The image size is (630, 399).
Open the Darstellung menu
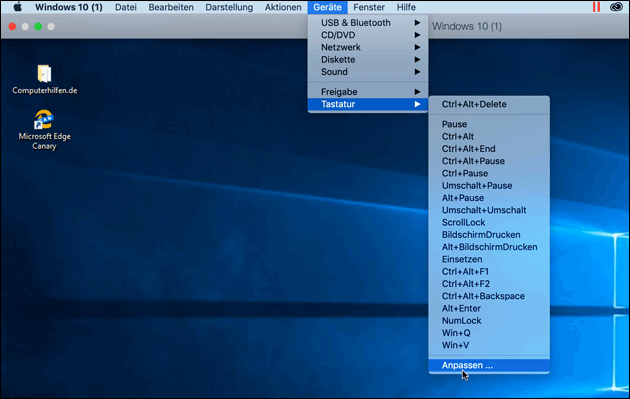click(x=229, y=7)
